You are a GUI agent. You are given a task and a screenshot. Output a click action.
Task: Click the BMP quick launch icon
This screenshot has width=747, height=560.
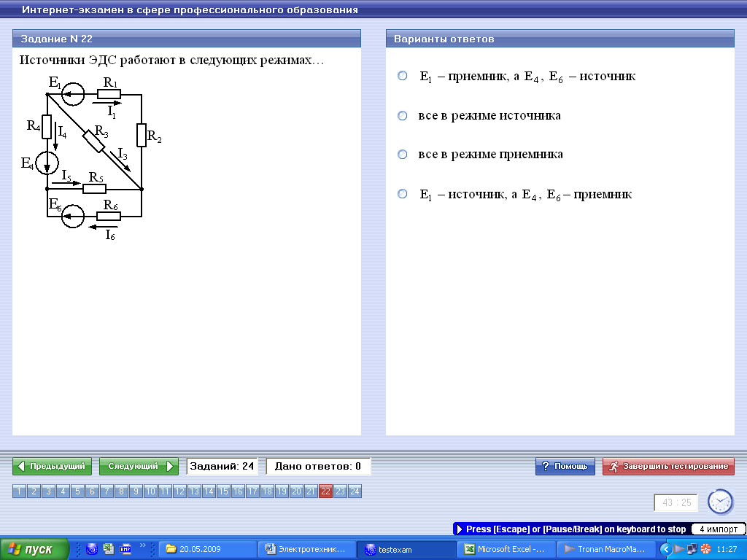tap(125, 550)
